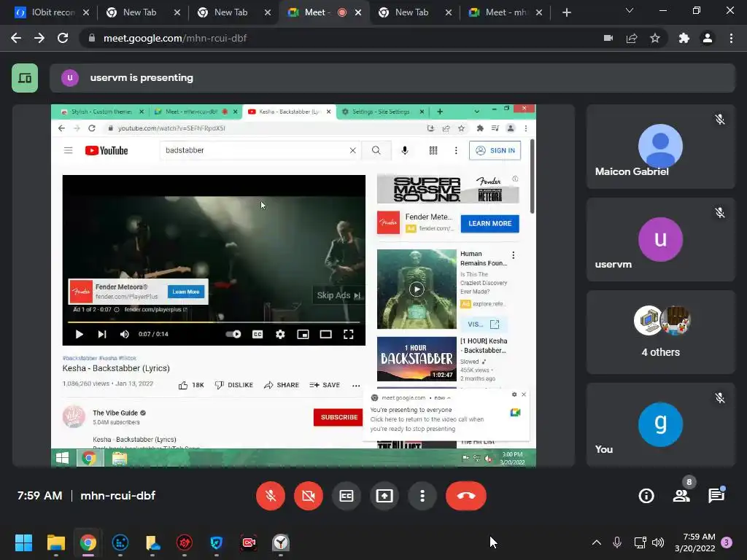Open File Explorer from taskbar
The width and height of the screenshot is (747, 560).
coord(55,542)
